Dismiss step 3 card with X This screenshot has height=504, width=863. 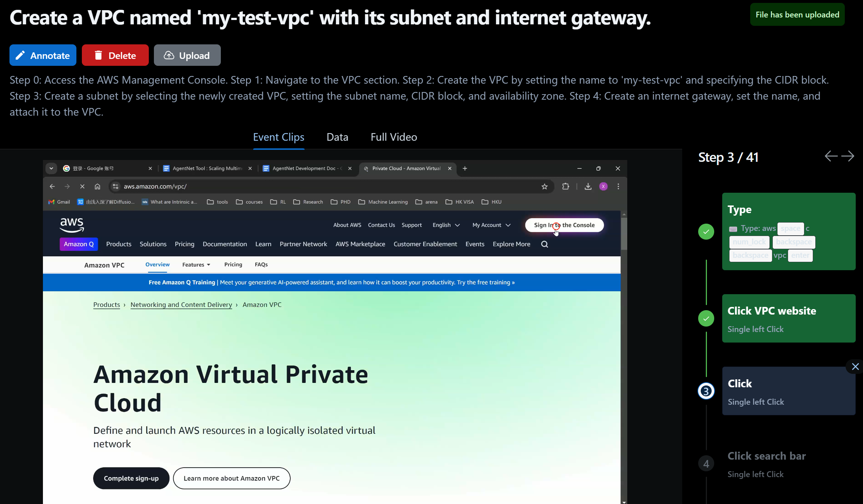[855, 367]
